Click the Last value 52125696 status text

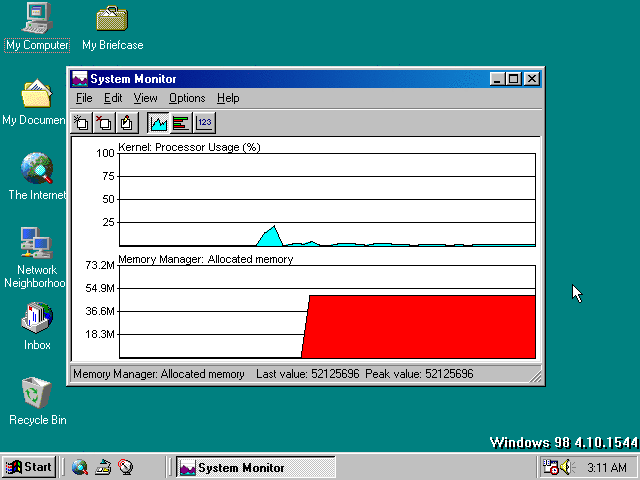tap(308, 374)
